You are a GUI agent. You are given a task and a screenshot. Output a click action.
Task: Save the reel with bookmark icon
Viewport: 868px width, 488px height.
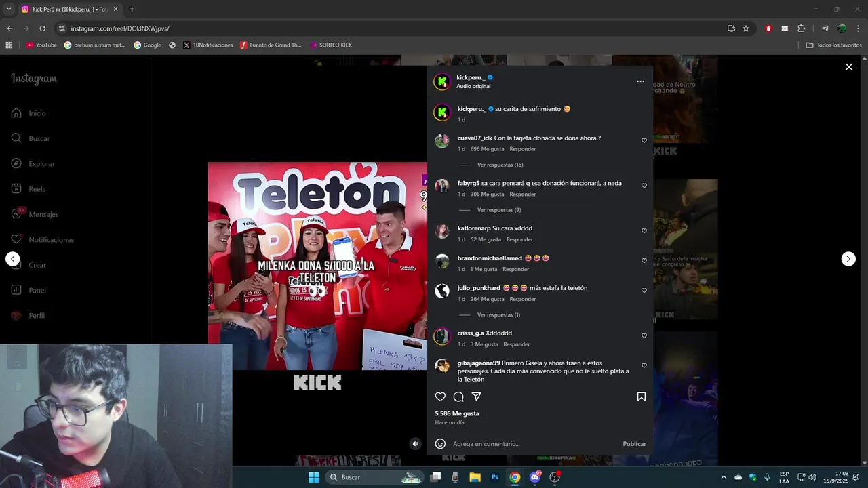pyautogui.click(x=641, y=396)
